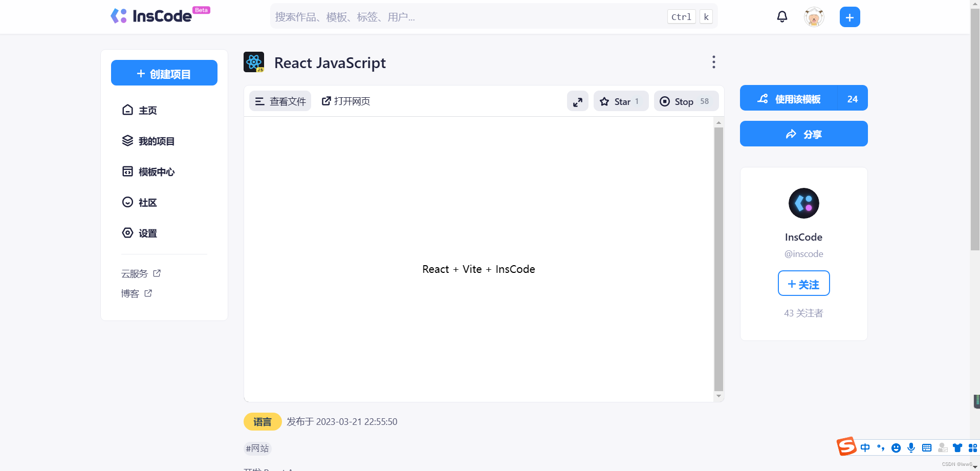Click the InsCode author avatar
Screen dimensions: 980x471
click(x=803, y=203)
